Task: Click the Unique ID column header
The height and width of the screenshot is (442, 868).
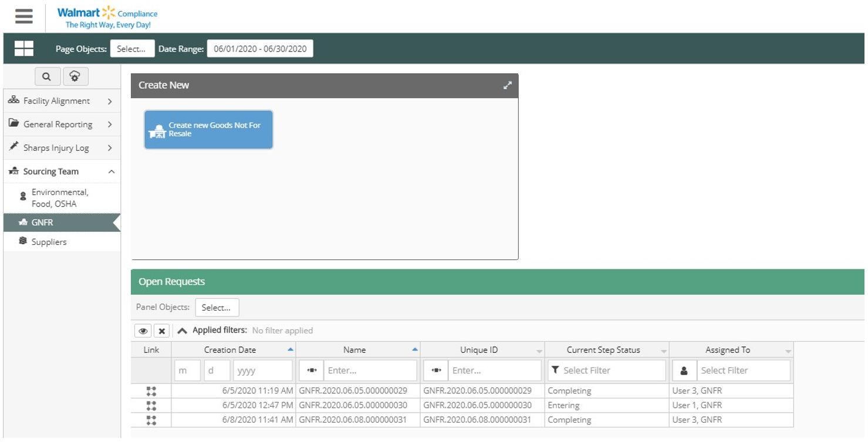Action: 482,350
